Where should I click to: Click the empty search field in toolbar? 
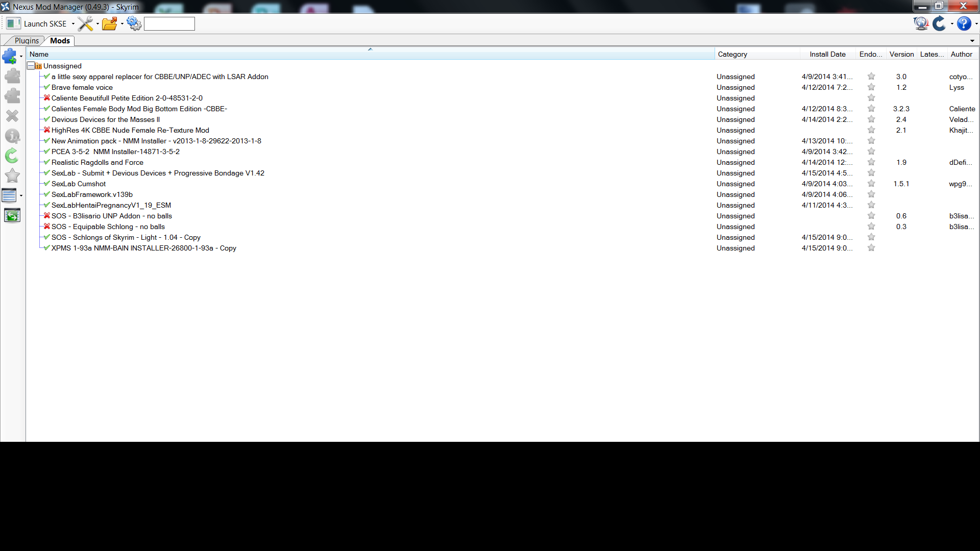[x=169, y=24]
